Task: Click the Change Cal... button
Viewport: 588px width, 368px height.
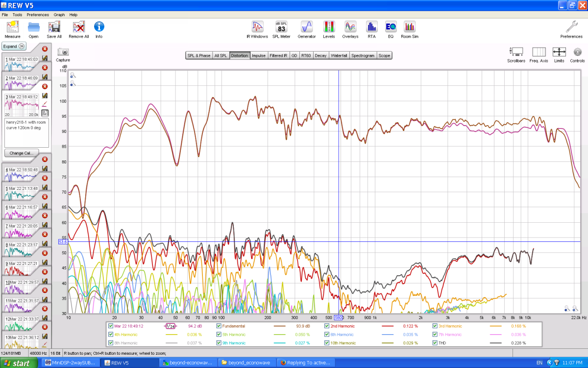Action: tap(21, 153)
